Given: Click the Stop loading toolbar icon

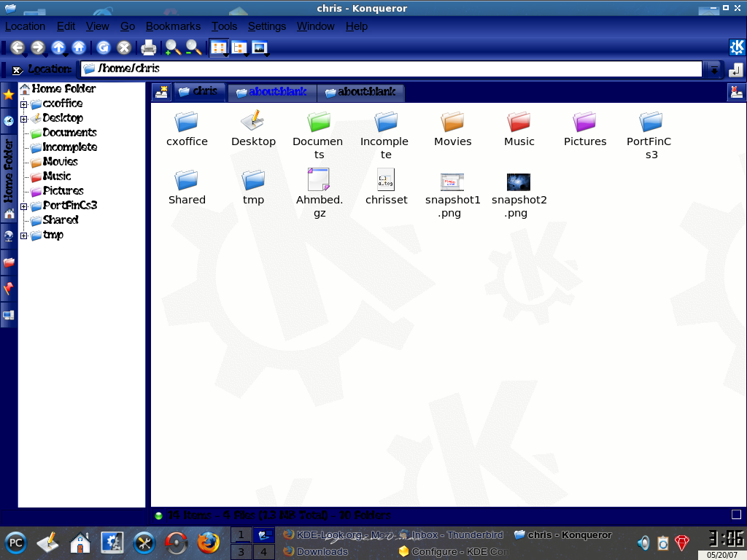Looking at the screenshot, I should pyautogui.click(x=124, y=47).
